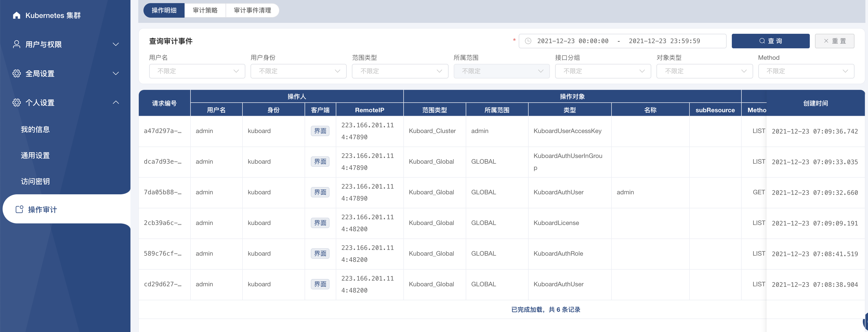Go to Kubernetes 集群 home link
Viewport: 868px width, 332px height.
click(53, 16)
